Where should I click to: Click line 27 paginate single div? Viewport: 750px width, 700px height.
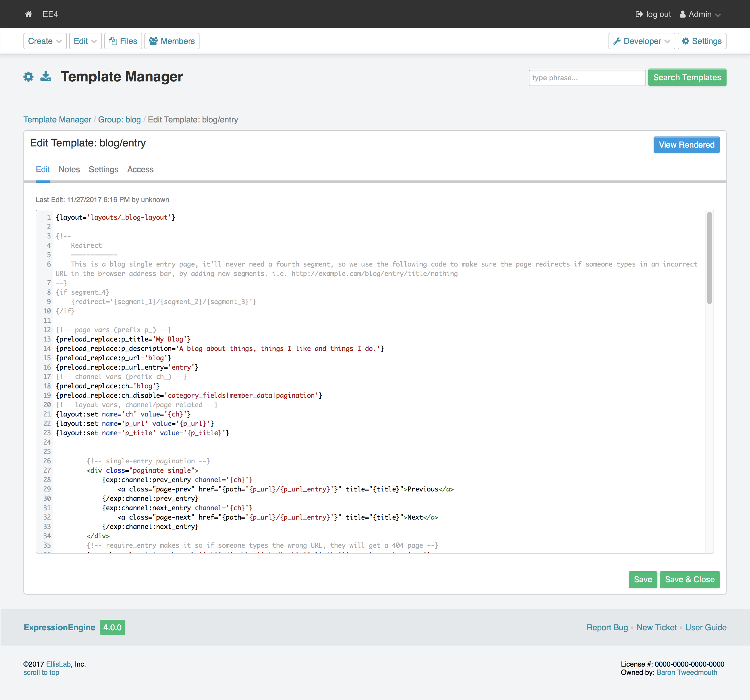(143, 470)
